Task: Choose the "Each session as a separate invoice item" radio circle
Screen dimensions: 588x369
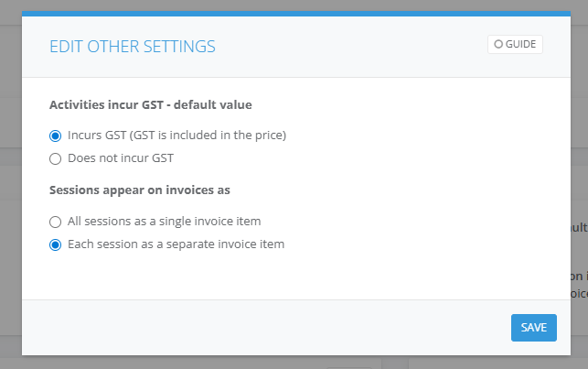Action: 56,244
